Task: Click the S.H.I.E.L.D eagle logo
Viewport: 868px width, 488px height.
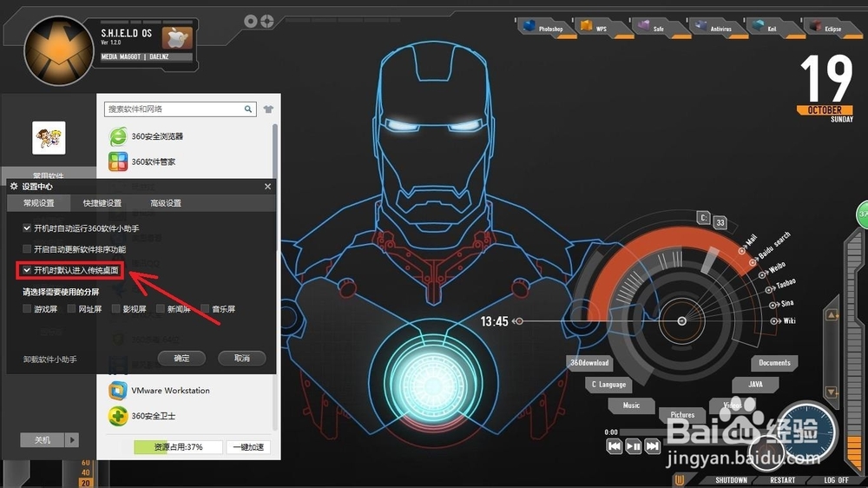Action: coord(59,50)
